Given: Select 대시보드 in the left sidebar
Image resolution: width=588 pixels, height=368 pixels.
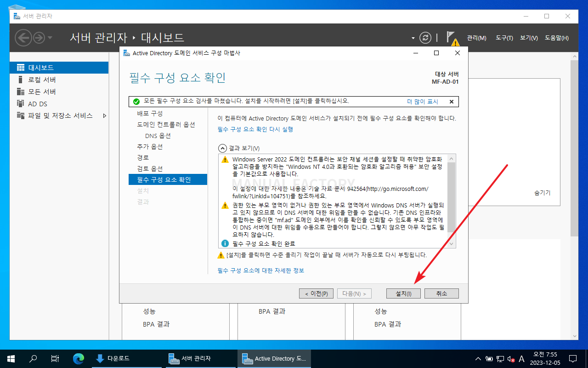Looking at the screenshot, I should point(59,68).
